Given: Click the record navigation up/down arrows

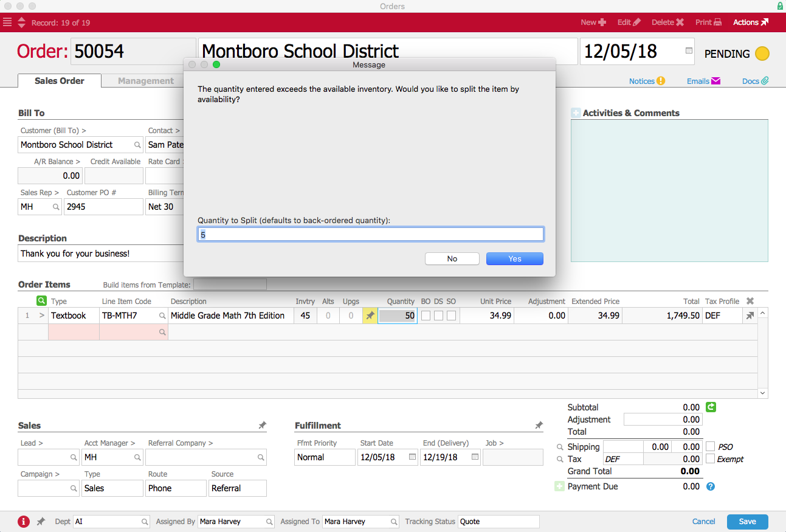Looking at the screenshot, I should (21, 22).
